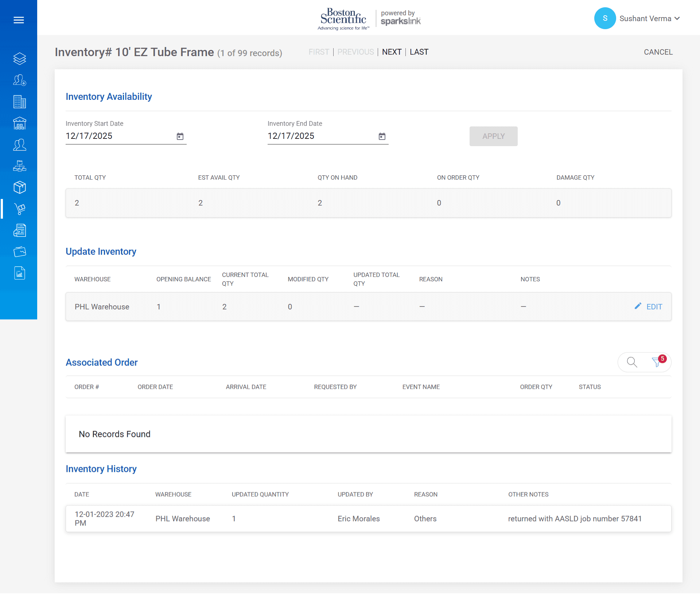Click the users icon in the sidebar
700x594 pixels.
[19, 145]
